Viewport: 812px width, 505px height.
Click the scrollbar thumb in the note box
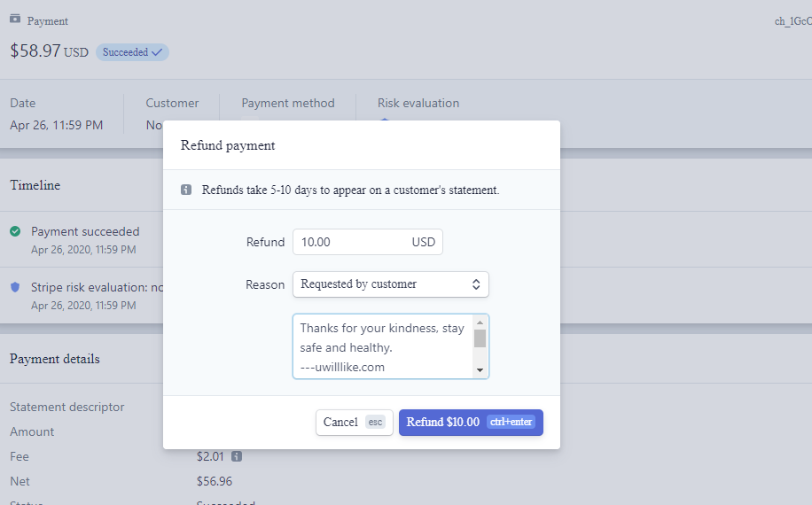pos(480,338)
